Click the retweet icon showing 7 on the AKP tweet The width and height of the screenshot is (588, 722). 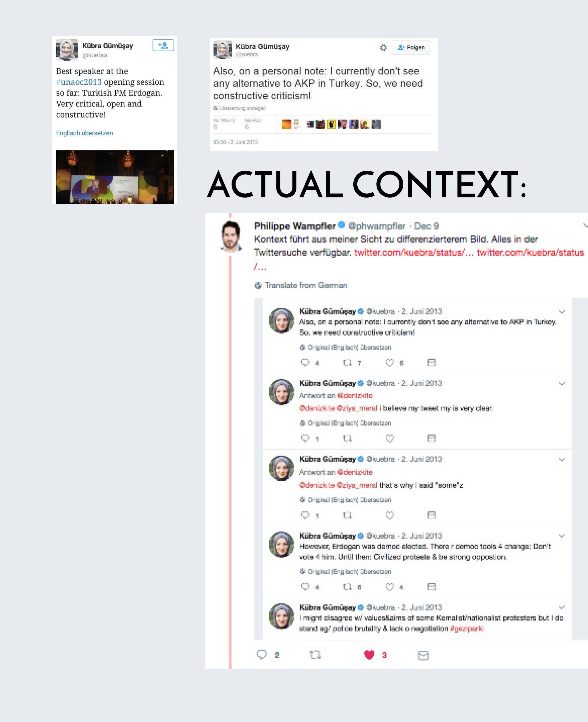pos(347,363)
